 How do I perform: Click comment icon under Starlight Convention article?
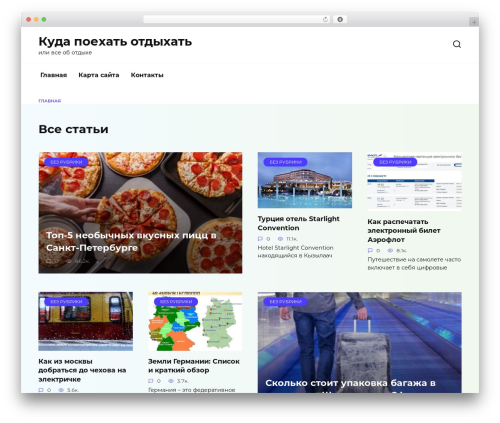click(260, 239)
